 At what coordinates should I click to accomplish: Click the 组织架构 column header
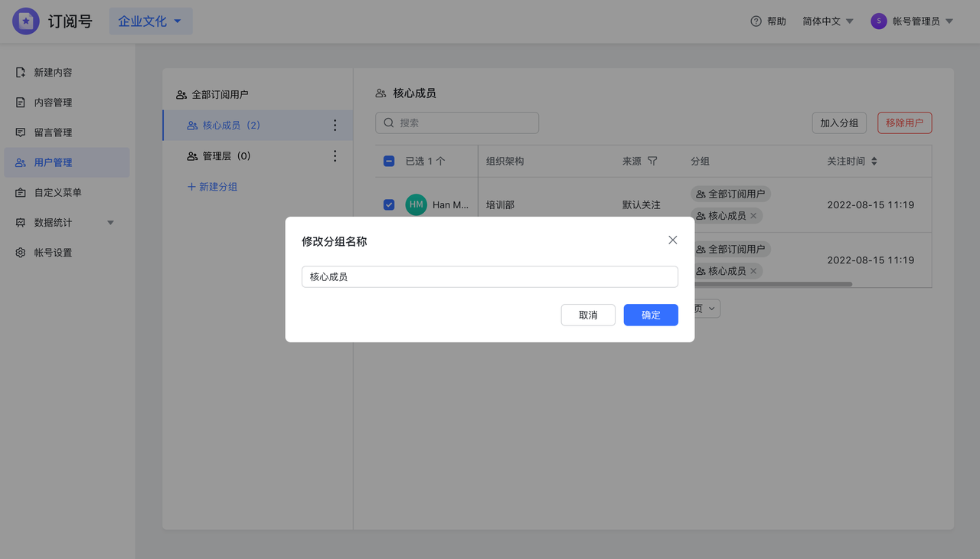click(x=505, y=162)
